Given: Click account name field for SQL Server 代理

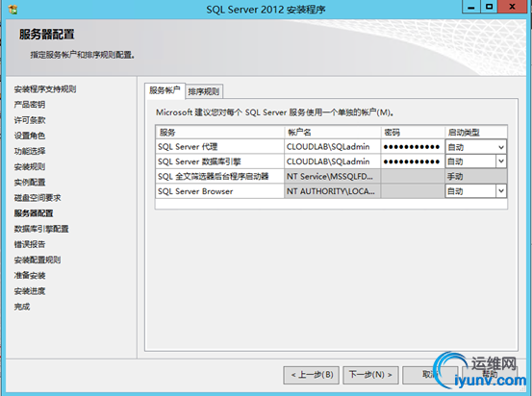Looking at the screenshot, I should tap(332, 147).
